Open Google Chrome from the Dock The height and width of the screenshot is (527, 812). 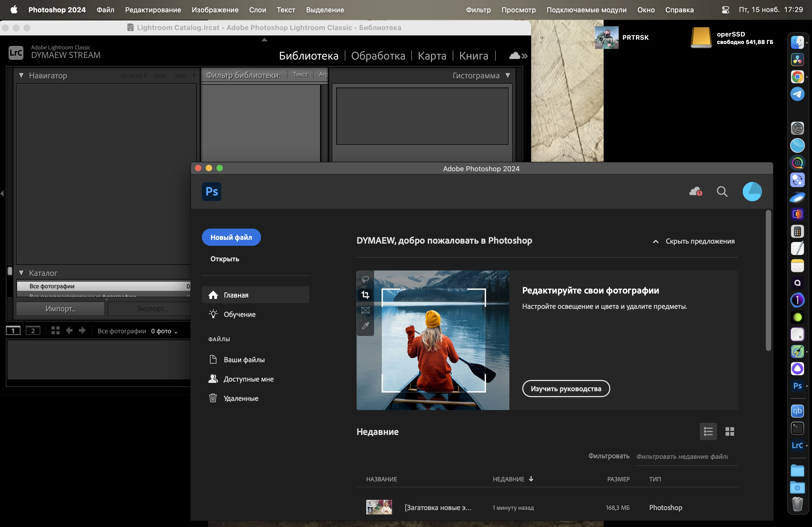click(797, 77)
